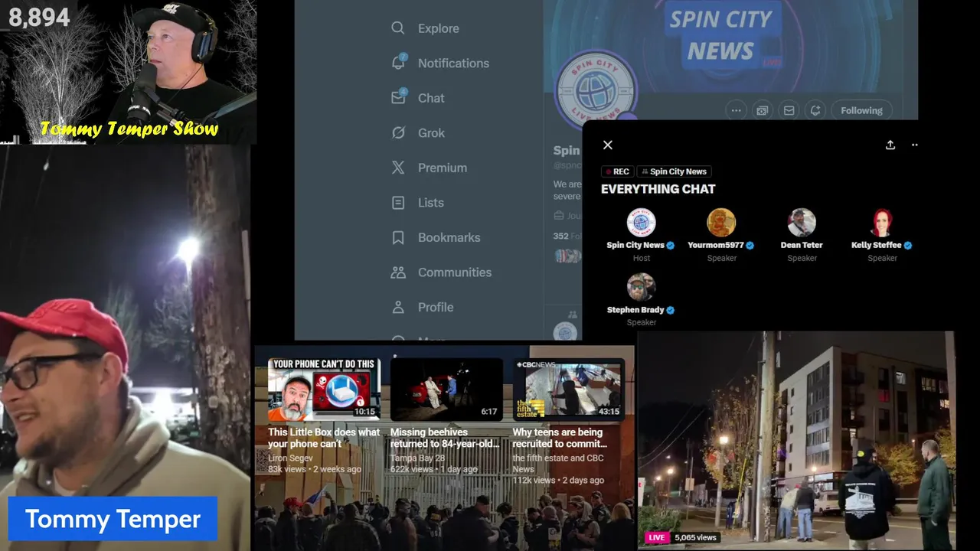Click the verified badge next to Yourmom5977
The image size is (980, 551).
tap(750, 246)
